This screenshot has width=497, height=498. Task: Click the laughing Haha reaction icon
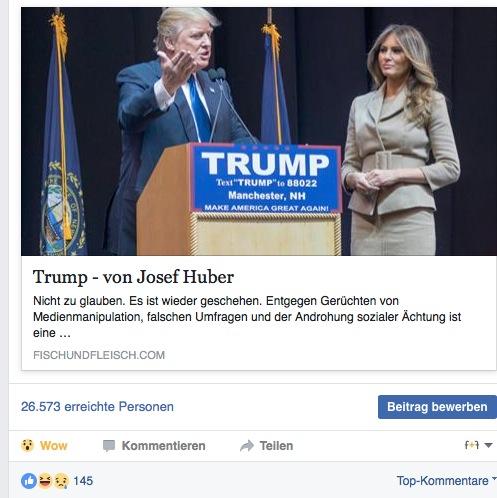click(45, 481)
